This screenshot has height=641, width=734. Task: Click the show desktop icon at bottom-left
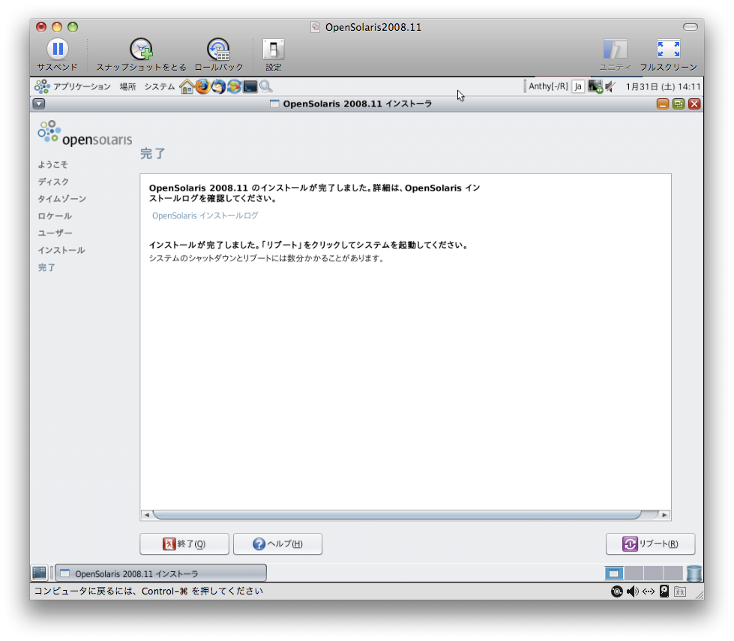(x=39, y=573)
